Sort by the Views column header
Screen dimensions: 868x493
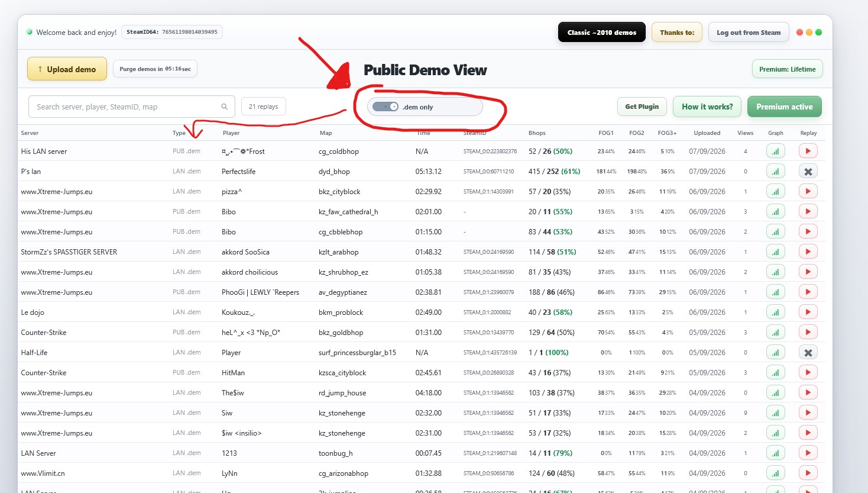(x=746, y=133)
